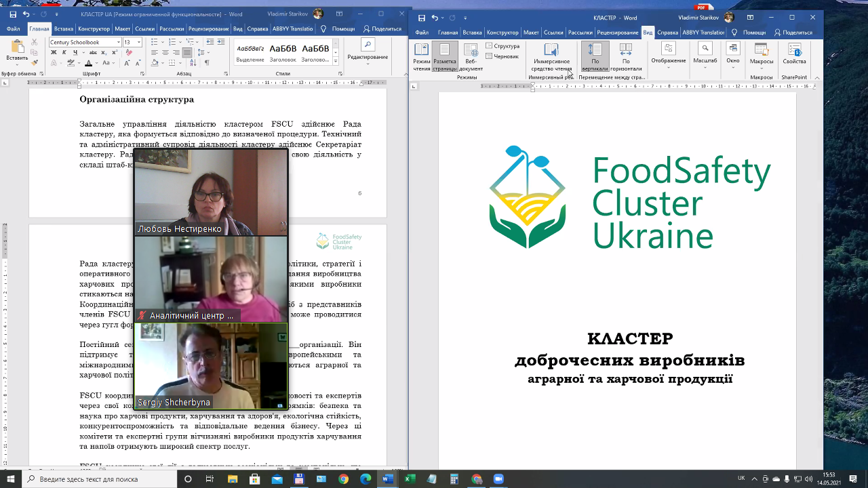Clear all formatting with eraser icon

[x=129, y=52]
